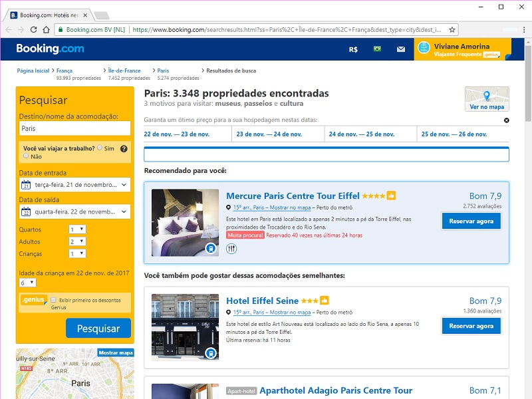The image size is (532, 399).
Task: Go to the Página Inicial breadcrumb
Action: 33,70
